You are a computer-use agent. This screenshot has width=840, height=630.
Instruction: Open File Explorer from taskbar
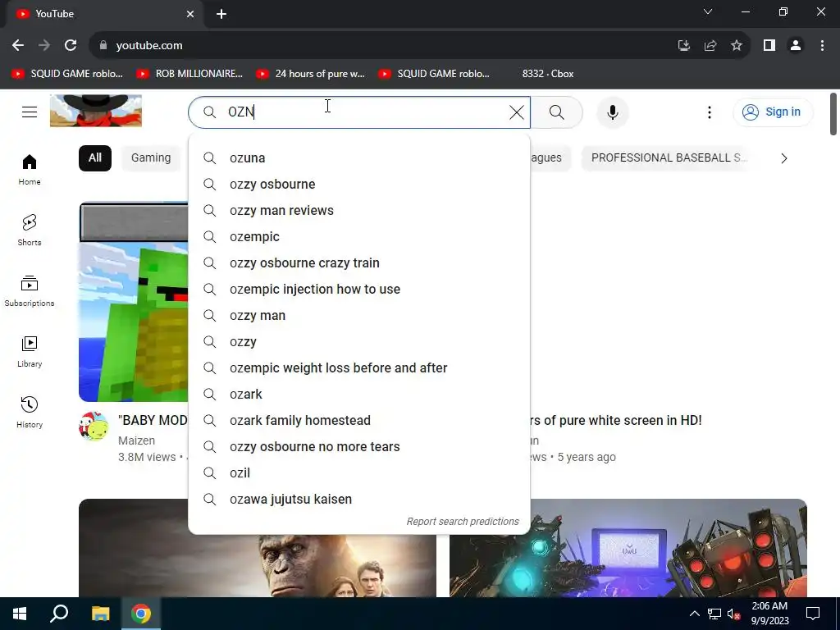100,614
